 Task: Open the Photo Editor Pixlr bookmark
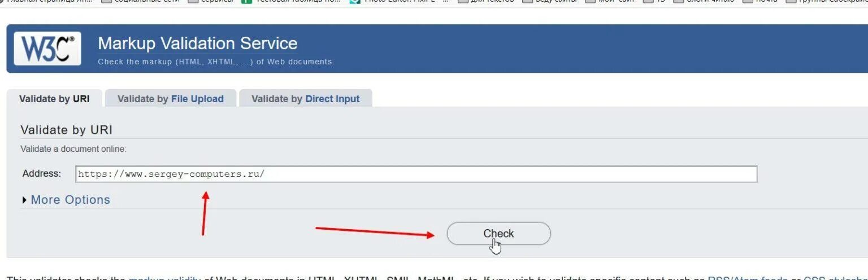[x=400, y=2]
